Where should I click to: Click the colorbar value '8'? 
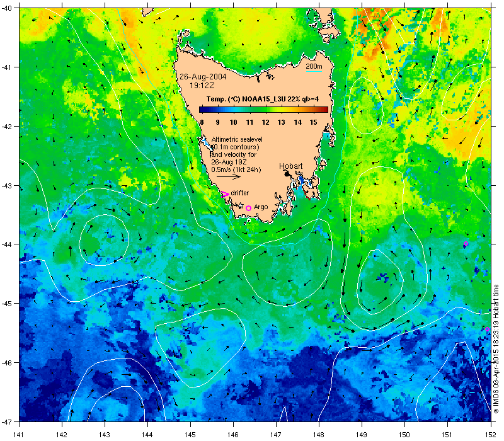tap(202, 122)
